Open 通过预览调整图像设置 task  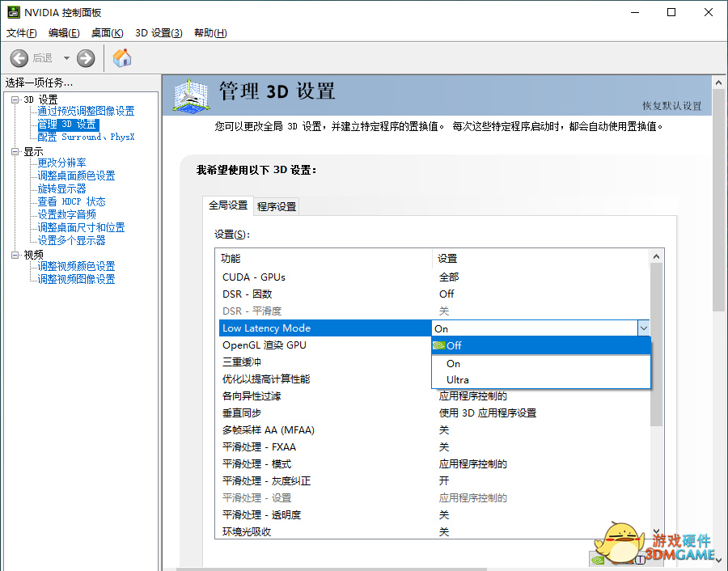[86, 111]
